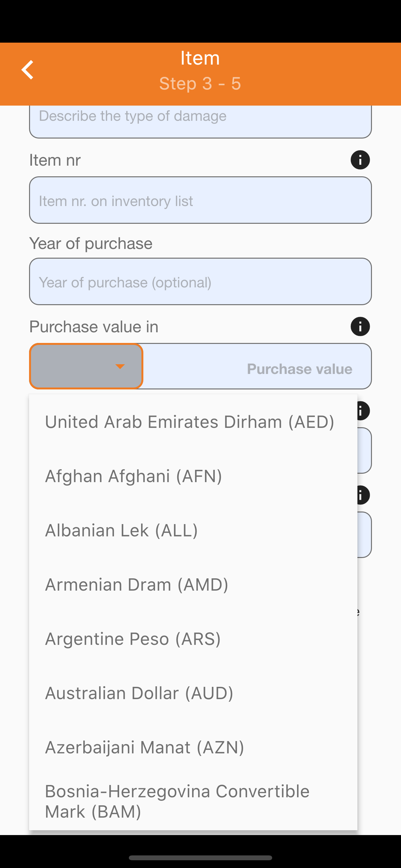Open info icon next to Item nr

[360, 160]
